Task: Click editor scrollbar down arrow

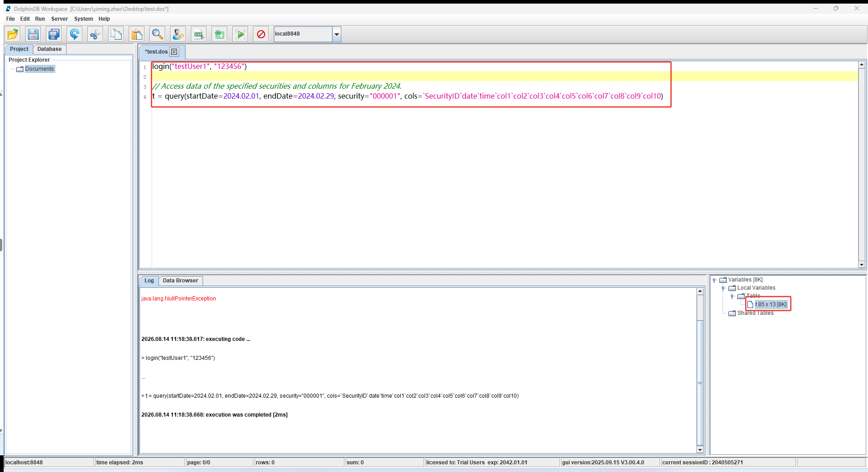Action: 862,265
